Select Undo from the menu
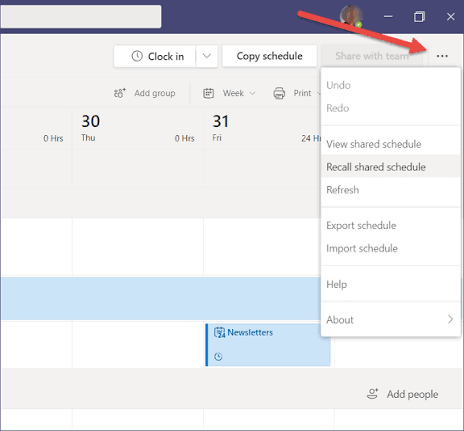The image size is (464, 431). pyautogui.click(x=390, y=85)
